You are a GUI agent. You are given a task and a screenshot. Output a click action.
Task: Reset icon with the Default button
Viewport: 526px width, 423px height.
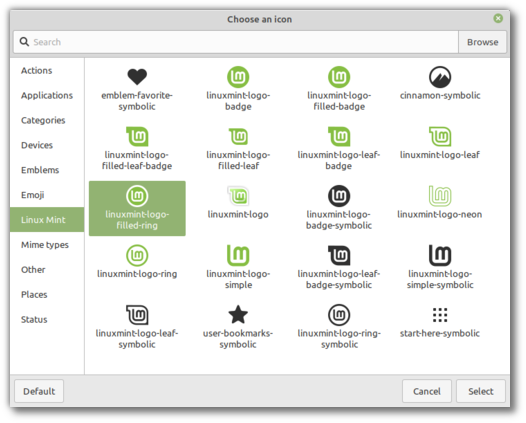39,391
